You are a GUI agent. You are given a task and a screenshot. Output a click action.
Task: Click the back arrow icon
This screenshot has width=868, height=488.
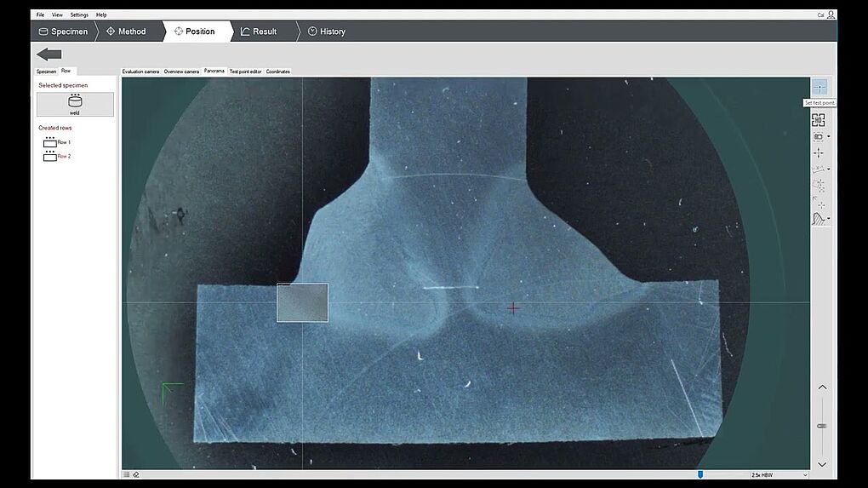point(49,55)
